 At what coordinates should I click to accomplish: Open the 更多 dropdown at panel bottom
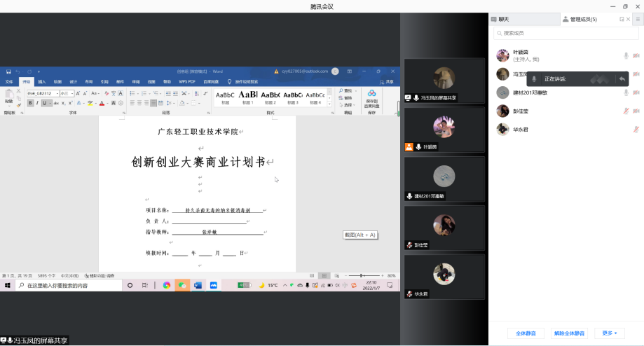[x=609, y=333]
